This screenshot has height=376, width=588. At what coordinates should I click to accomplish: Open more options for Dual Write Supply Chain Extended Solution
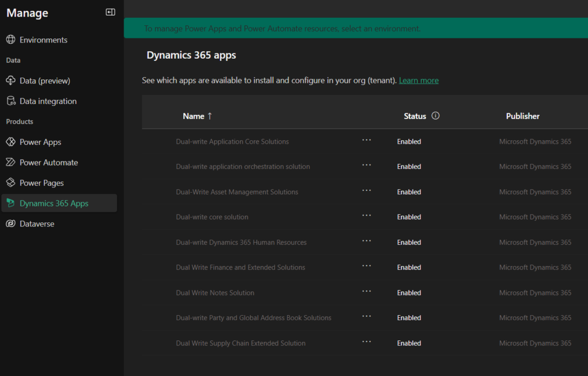(x=366, y=342)
